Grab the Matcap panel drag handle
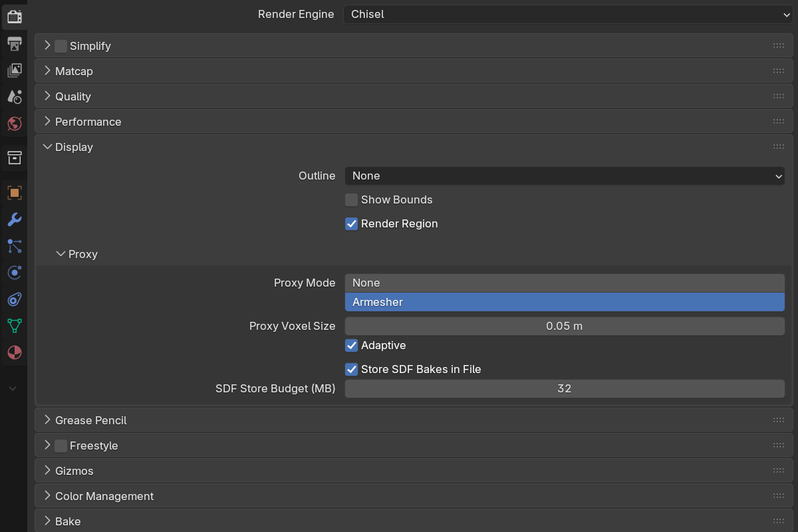798x532 pixels. [779, 71]
